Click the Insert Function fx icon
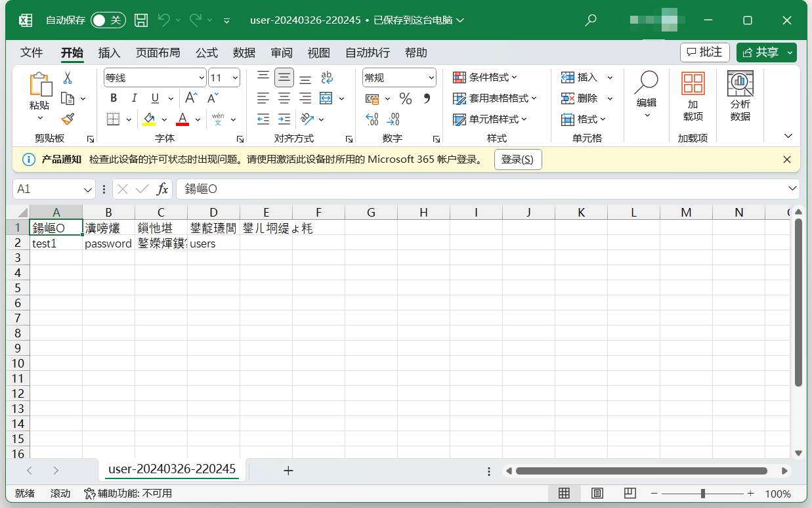 point(162,189)
